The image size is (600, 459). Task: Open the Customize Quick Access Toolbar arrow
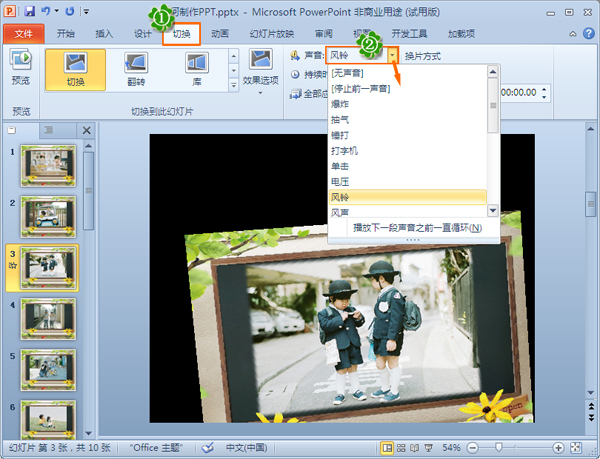[86, 12]
